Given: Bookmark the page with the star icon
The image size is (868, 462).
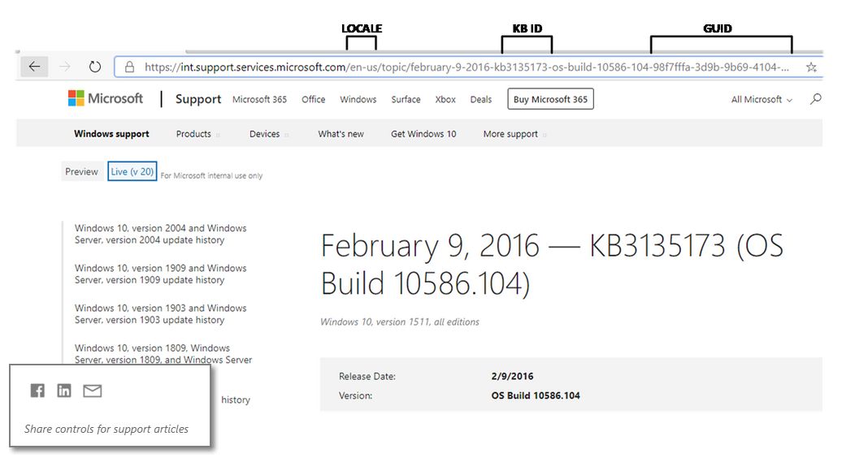Looking at the screenshot, I should (811, 67).
